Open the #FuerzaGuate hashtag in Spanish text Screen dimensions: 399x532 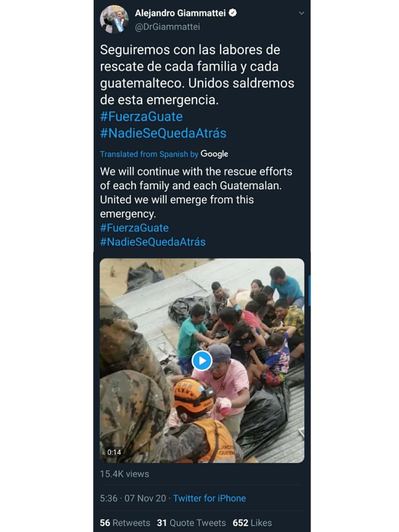coord(141,116)
